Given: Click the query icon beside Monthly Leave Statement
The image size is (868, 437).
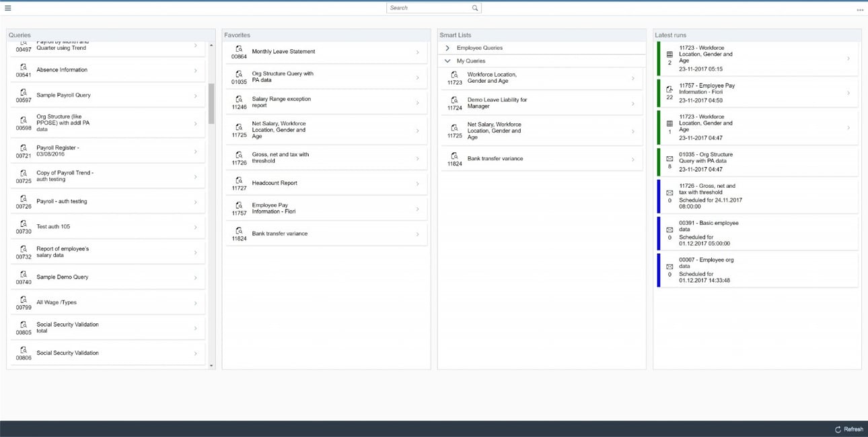Looking at the screenshot, I should tap(238, 48).
